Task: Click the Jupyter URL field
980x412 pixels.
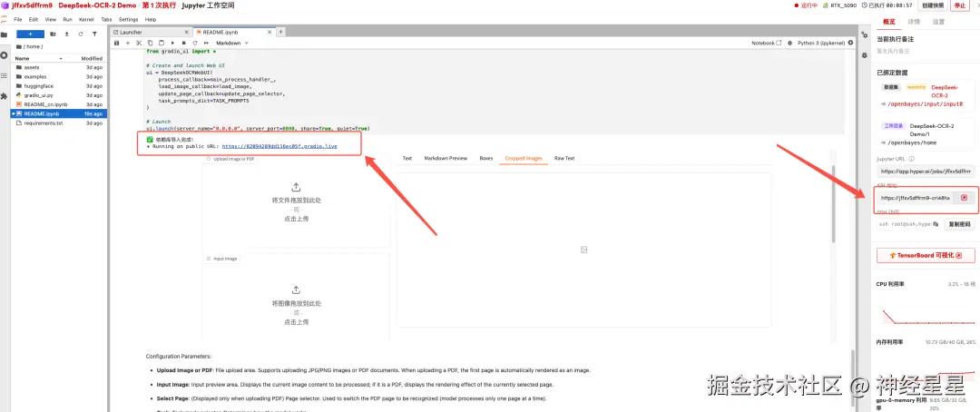Action: [x=926, y=171]
